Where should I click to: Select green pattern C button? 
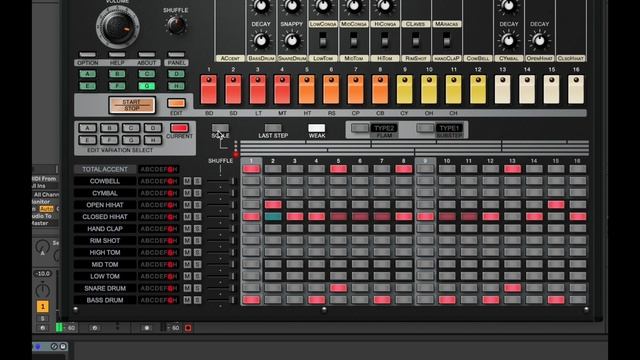pos(147,74)
